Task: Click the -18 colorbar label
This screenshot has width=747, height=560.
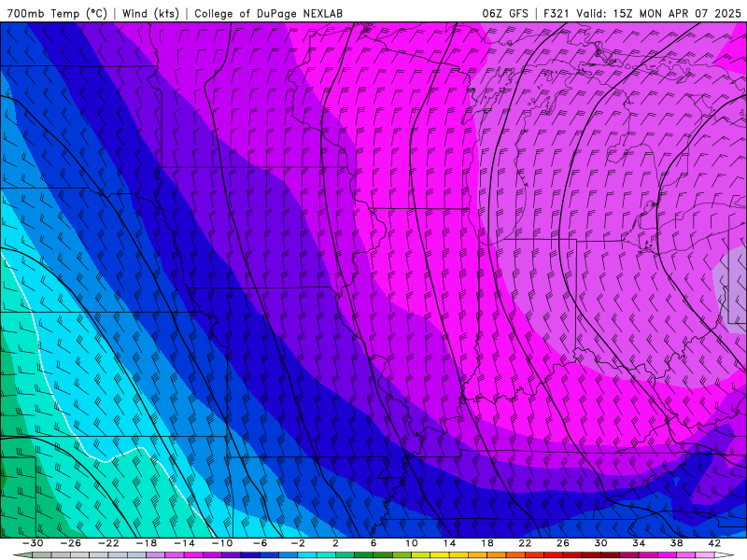Action: point(147,543)
